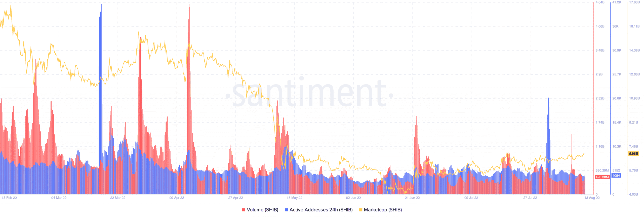Click the 41.2K addresses axis label

(617, 2)
